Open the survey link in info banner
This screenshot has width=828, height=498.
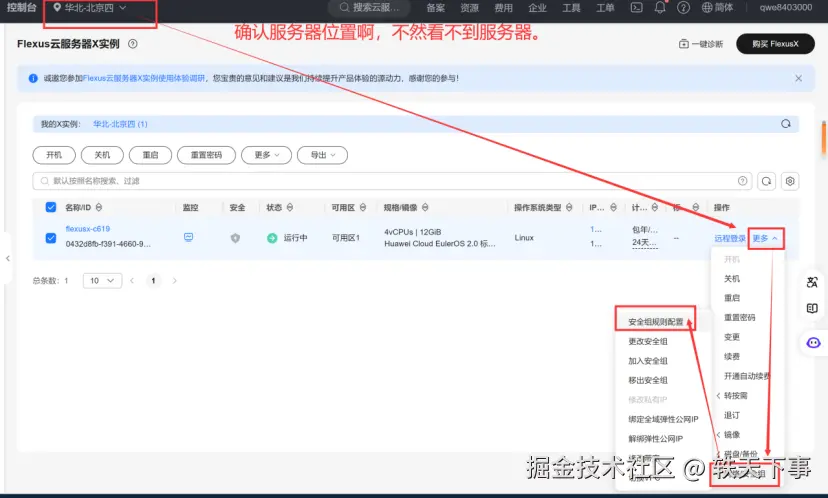click(x=144, y=78)
